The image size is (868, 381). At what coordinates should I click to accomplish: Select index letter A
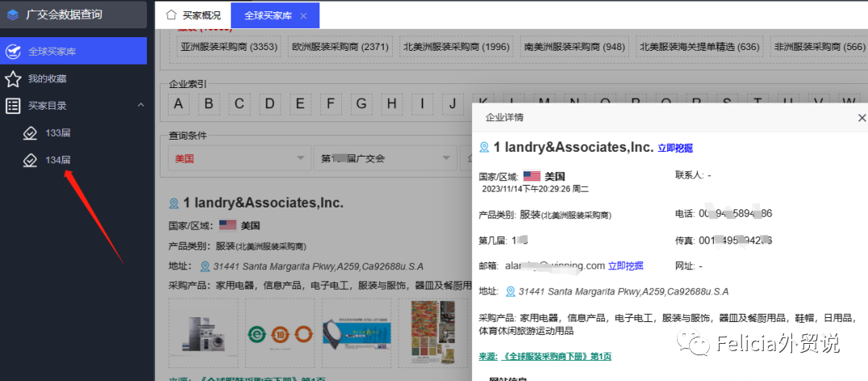[178, 103]
